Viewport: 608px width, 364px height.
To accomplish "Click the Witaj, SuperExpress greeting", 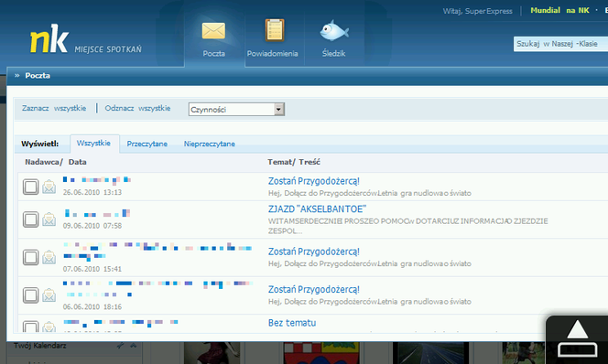I will (477, 11).
